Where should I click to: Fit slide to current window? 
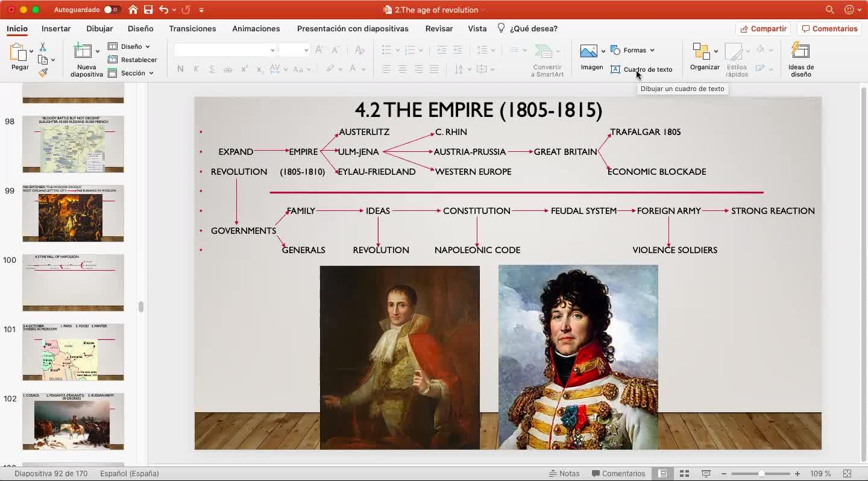click(x=847, y=474)
